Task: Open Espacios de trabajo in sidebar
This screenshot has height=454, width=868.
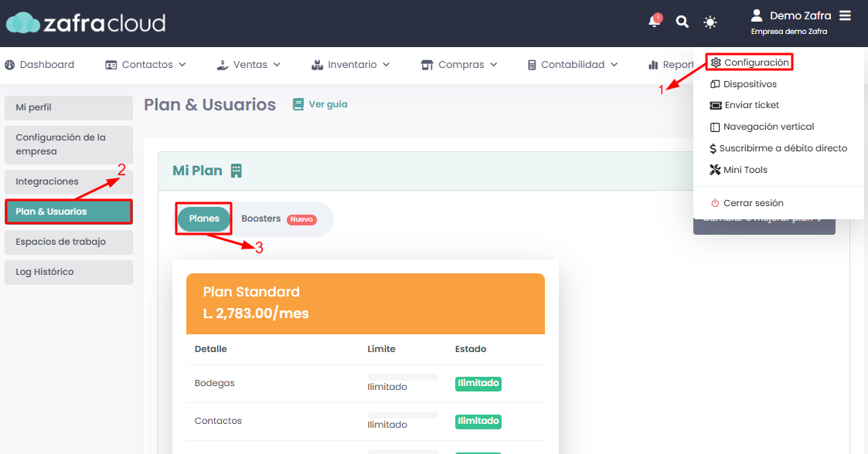Action: point(69,242)
